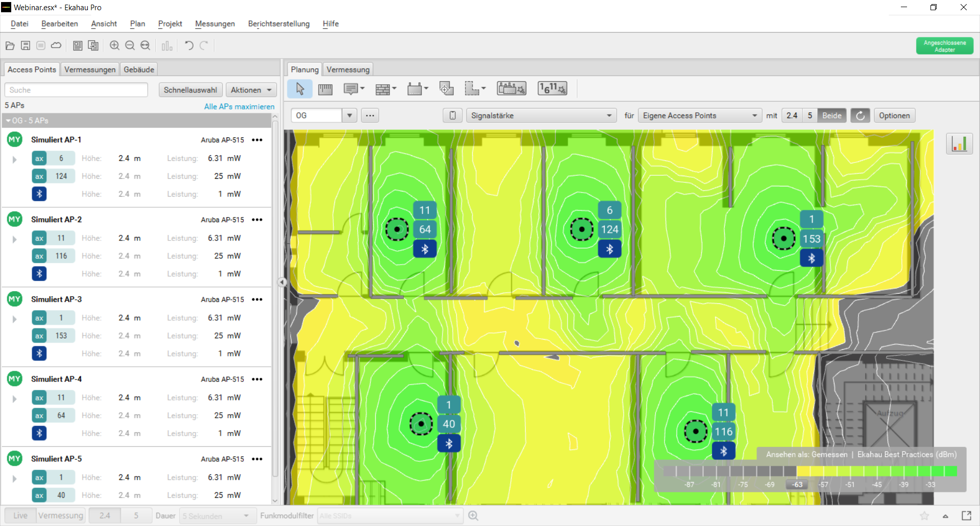Zoom out on the map
The width and height of the screenshot is (980, 526).
click(x=130, y=45)
